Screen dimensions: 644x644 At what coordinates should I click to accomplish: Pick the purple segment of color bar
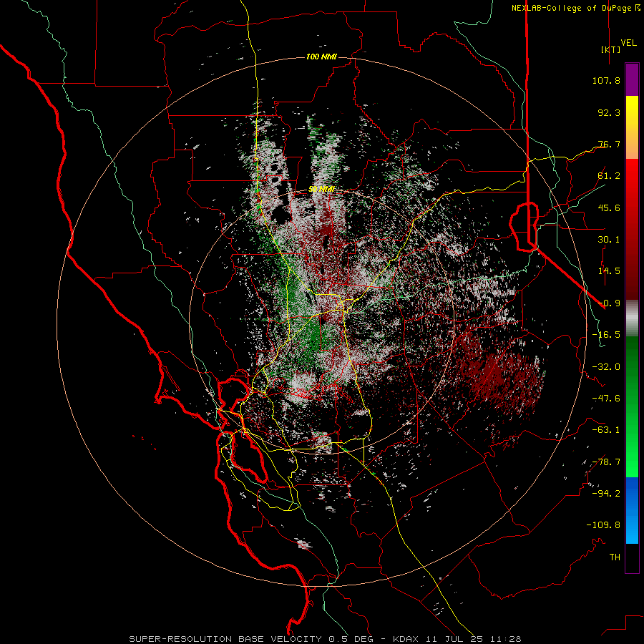pos(632,80)
